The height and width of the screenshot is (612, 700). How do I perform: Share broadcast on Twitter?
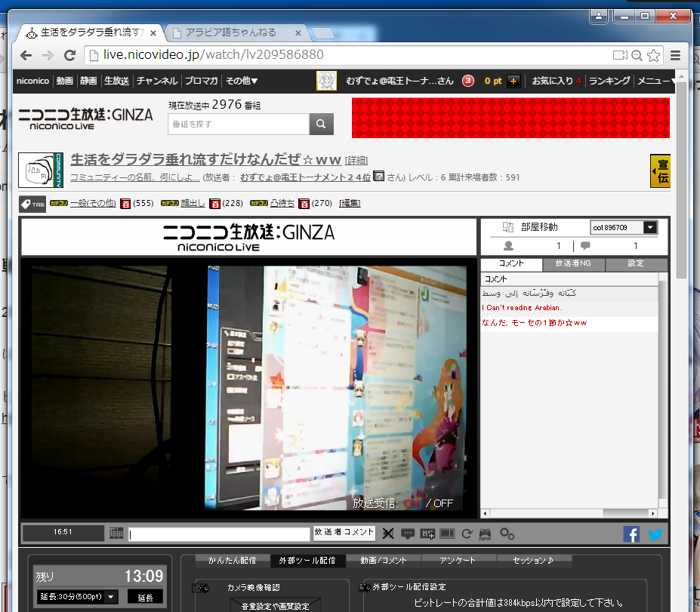(x=655, y=534)
